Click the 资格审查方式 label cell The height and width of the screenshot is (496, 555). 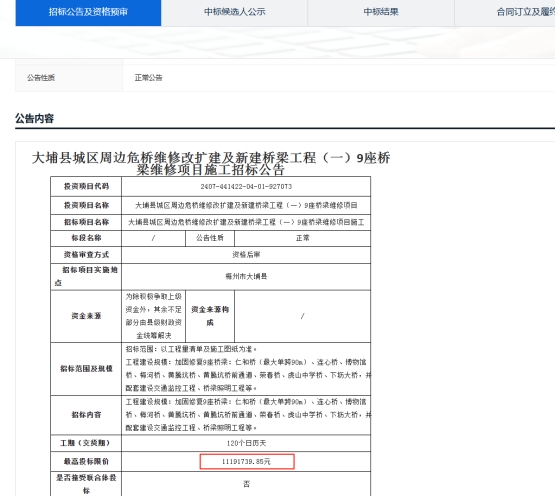click(86, 255)
